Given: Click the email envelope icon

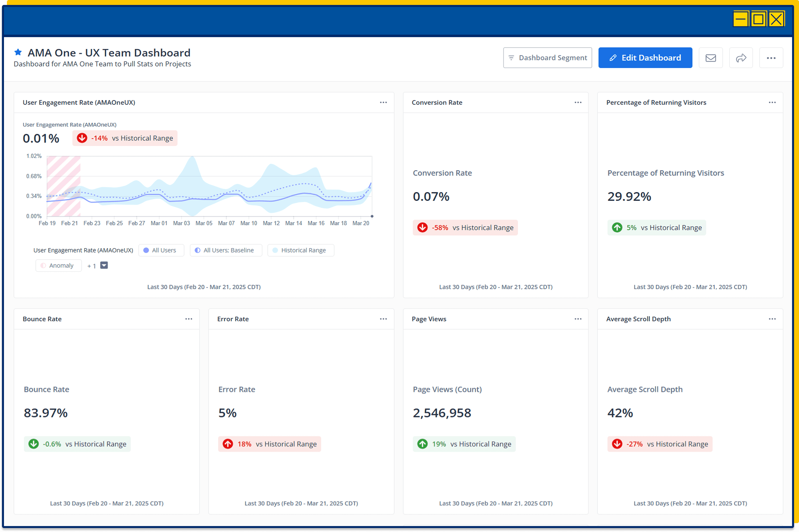Looking at the screenshot, I should pyautogui.click(x=710, y=58).
